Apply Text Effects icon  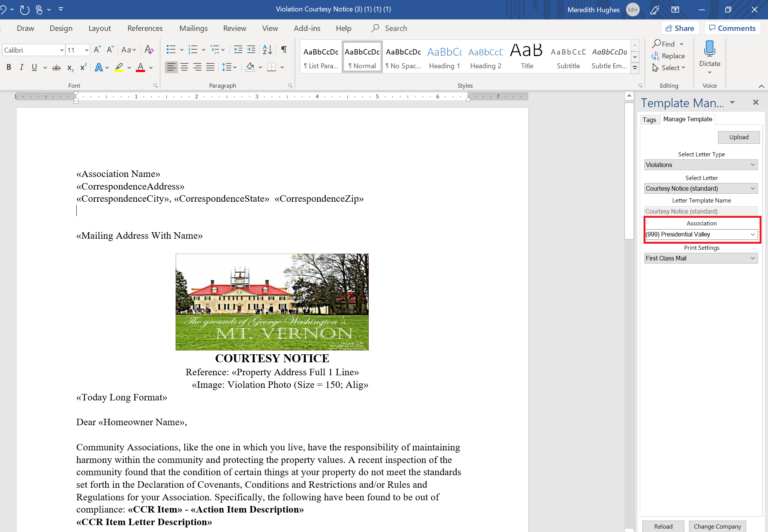click(99, 68)
